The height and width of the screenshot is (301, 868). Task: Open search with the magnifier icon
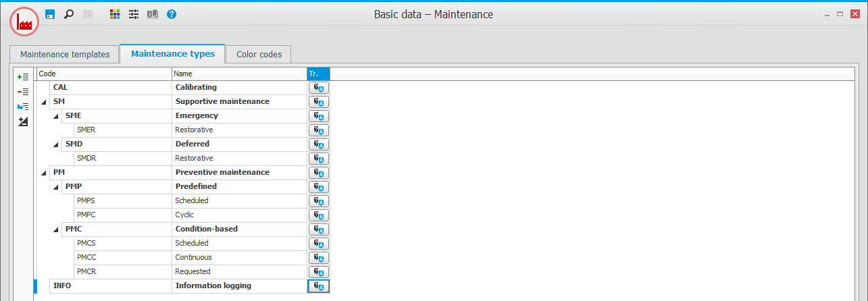pyautogui.click(x=68, y=13)
